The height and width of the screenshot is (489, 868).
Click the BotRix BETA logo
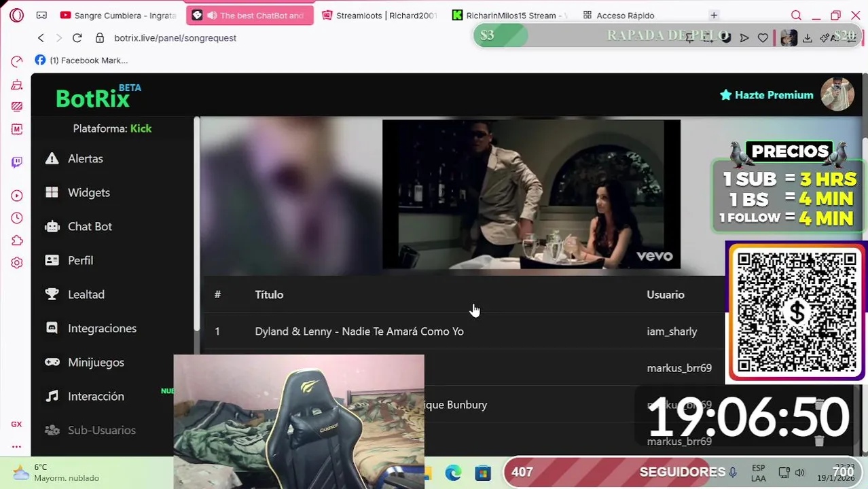[98, 96]
